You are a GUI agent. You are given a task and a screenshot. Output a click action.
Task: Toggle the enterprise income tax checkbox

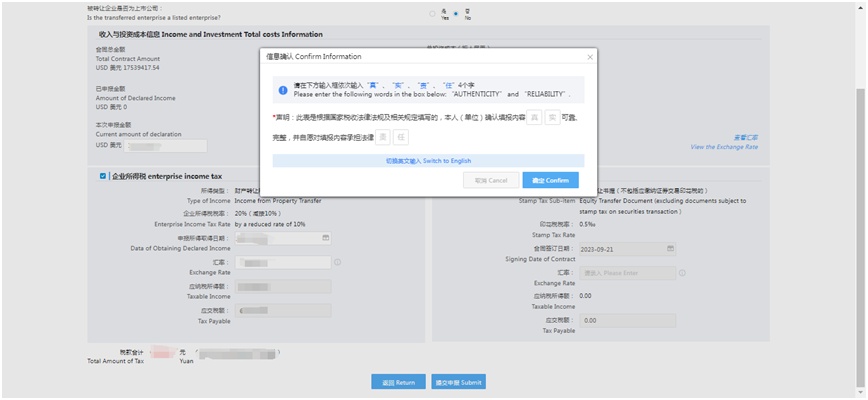tap(104, 176)
